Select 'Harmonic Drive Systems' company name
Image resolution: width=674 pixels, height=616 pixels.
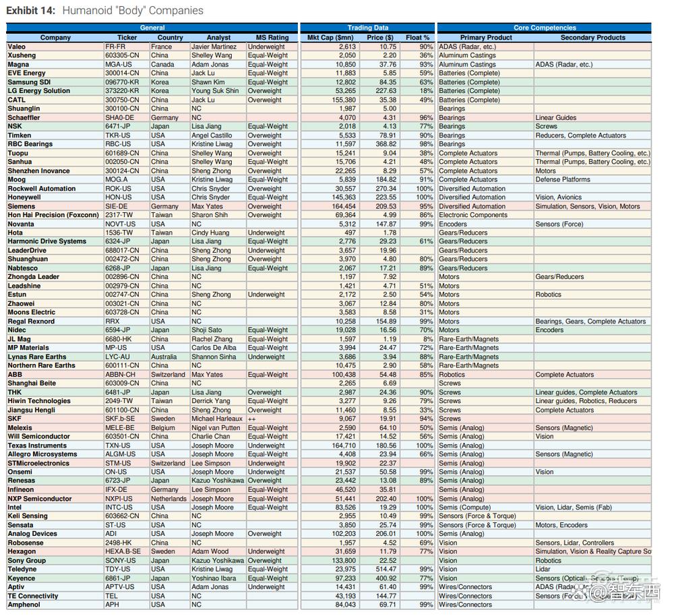[x=47, y=241]
